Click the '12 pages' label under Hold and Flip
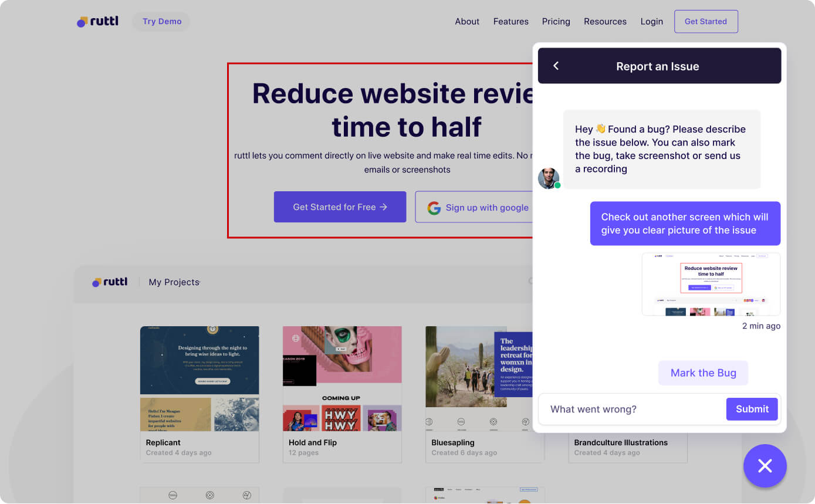 click(303, 453)
